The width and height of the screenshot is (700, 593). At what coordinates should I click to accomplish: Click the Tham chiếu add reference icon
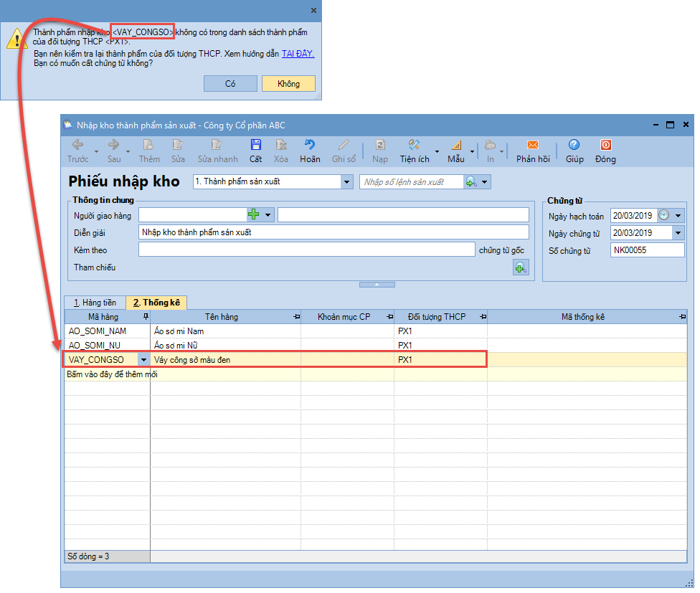point(520,267)
